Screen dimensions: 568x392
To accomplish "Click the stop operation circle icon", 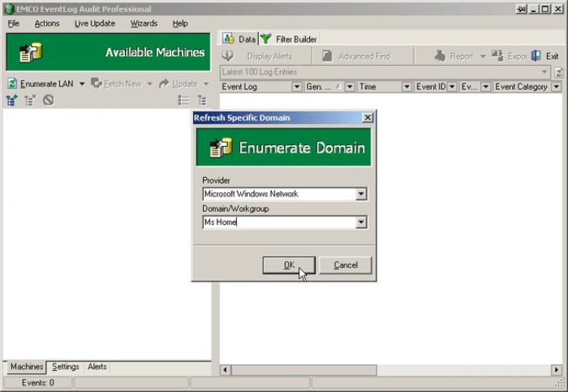I will click(48, 100).
